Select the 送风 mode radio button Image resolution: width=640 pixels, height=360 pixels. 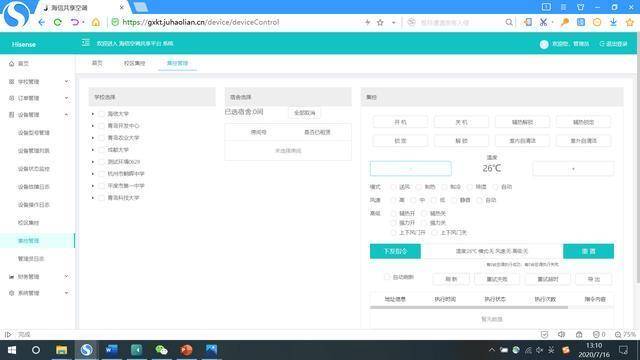pyautogui.click(x=393, y=187)
